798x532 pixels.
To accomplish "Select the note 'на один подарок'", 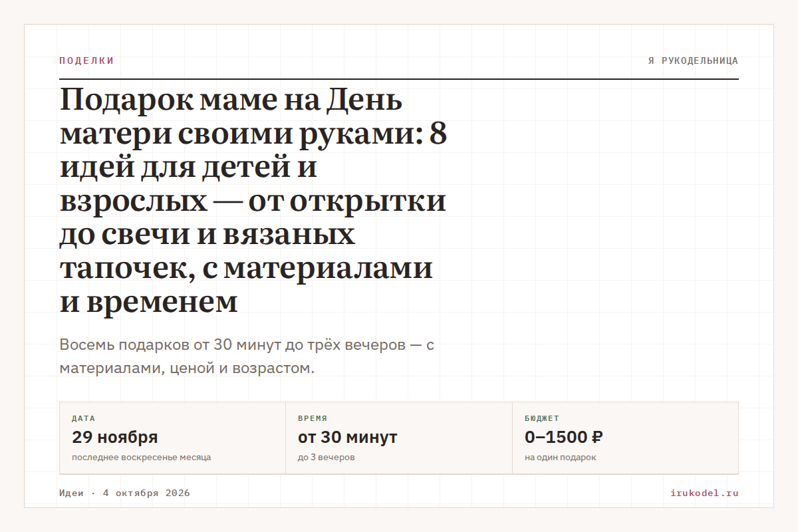I will click(561, 458).
